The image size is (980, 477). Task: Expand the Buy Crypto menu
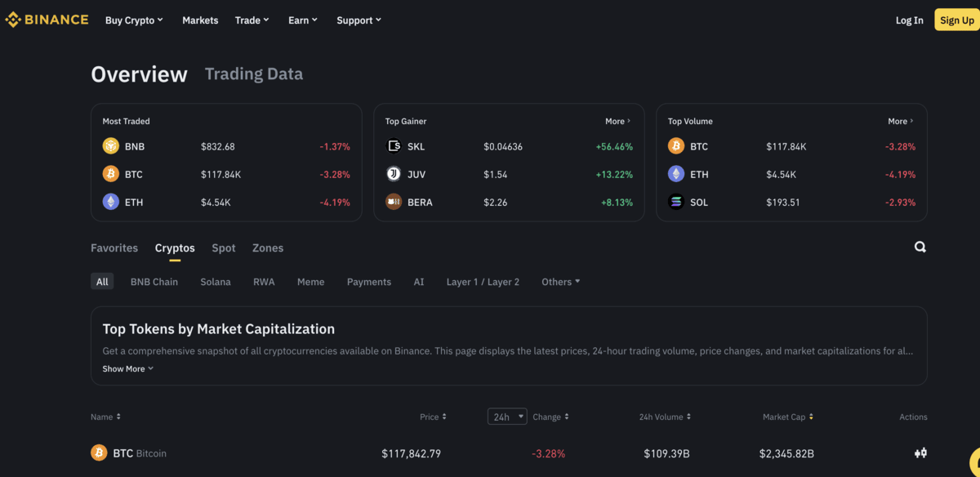134,20
